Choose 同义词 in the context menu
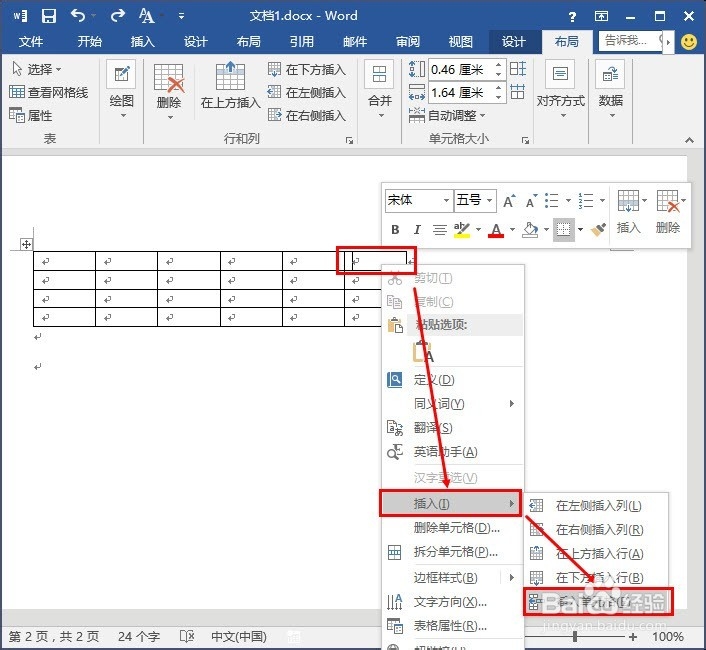The image size is (706, 650). (x=453, y=403)
